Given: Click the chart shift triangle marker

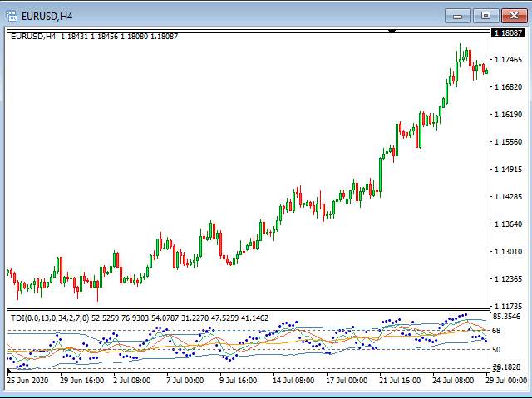Looking at the screenshot, I should point(392,32).
